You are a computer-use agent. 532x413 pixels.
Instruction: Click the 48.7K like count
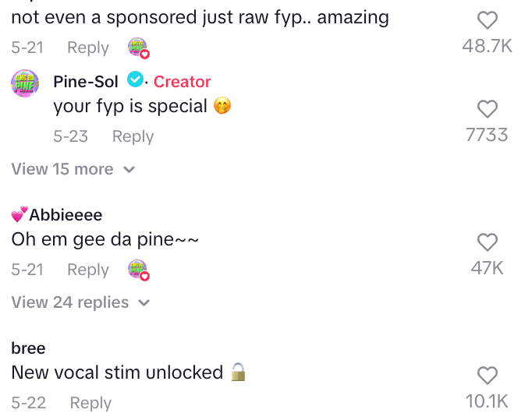(x=487, y=46)
